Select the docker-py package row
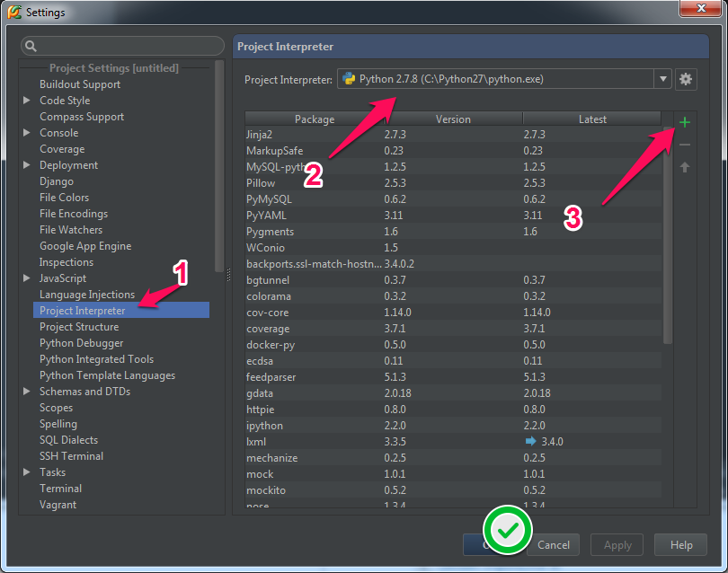The height and width of the screenshot is (573, 728). tap(453, 345)
